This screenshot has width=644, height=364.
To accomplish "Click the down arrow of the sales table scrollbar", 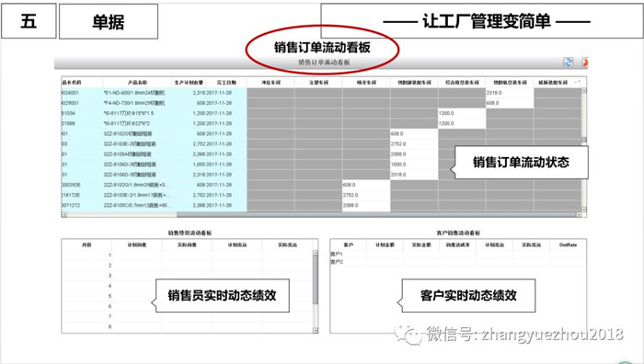I will coord(315,330).
